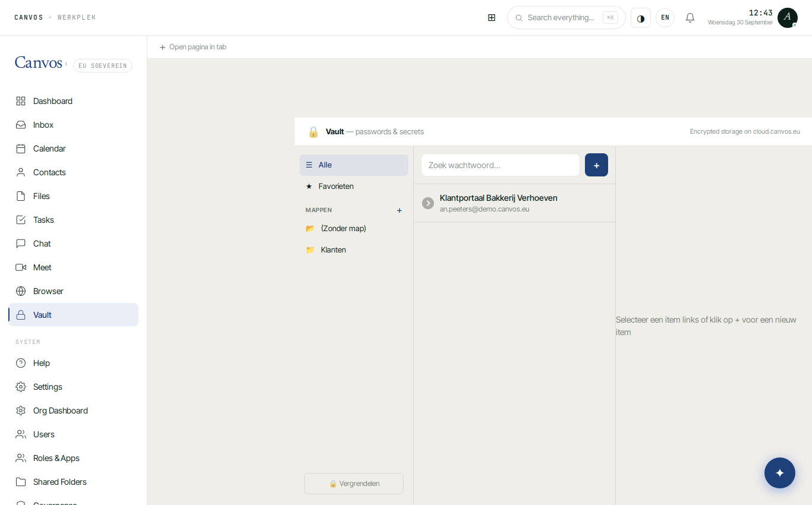Open the AI assistant sparkle button

point(780,473)
